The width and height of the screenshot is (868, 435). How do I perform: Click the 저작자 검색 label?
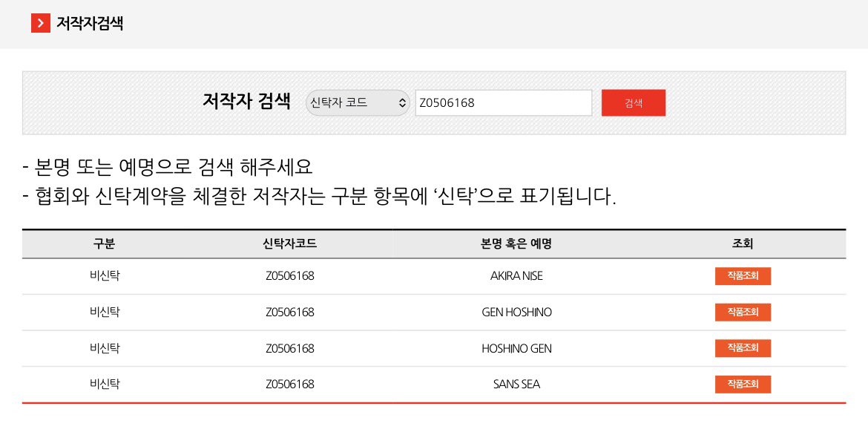[x=246, y=102]
